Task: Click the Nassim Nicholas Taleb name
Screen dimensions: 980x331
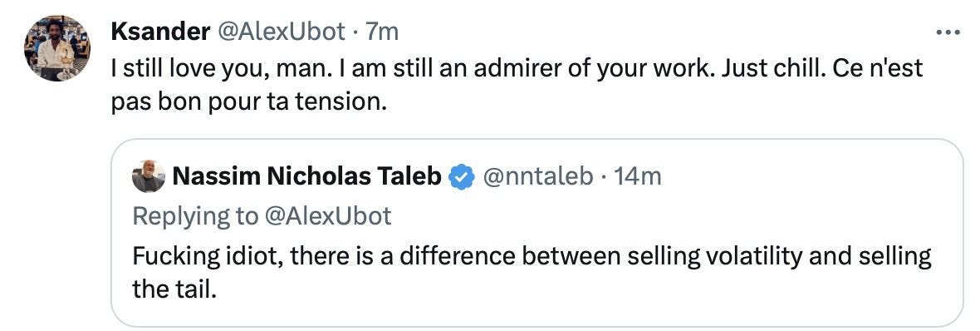Action: [x=307, y=177]
